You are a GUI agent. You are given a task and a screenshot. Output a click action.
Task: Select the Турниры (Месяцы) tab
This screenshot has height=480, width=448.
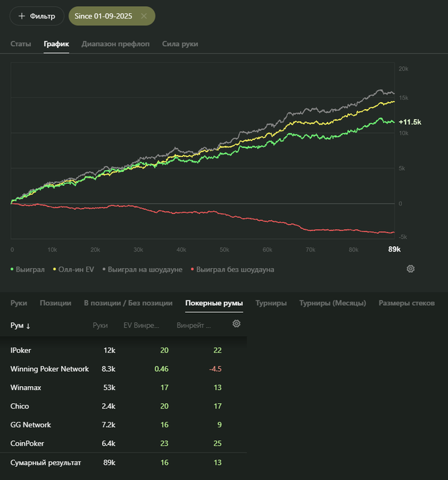click(x=332, y=302)
